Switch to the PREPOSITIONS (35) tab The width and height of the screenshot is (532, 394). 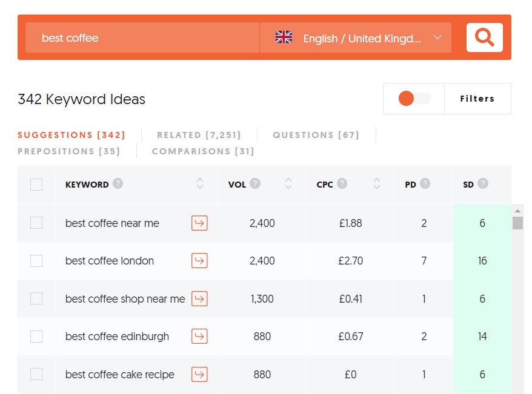click(69, 151)
